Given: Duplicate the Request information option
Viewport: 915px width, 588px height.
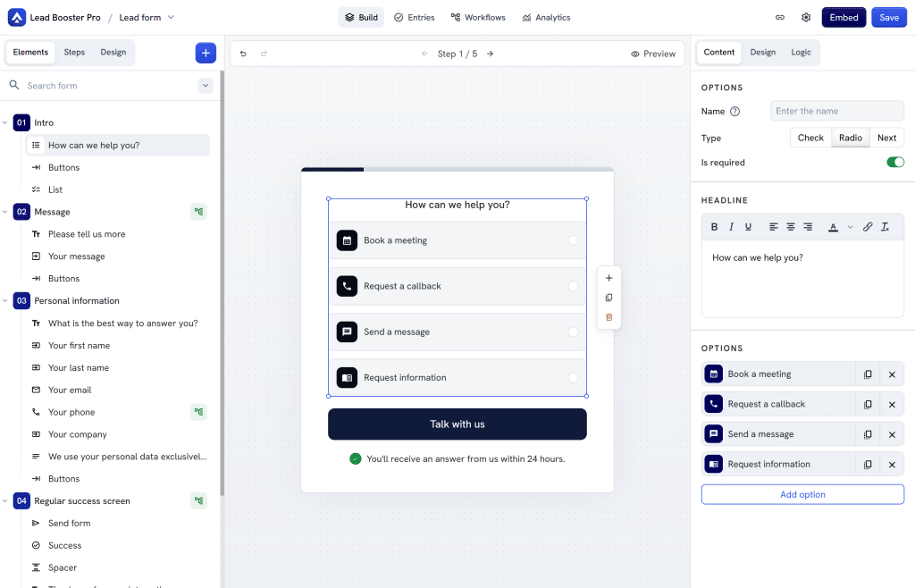Looking at the screenshot, I should [x=868, y=465].
